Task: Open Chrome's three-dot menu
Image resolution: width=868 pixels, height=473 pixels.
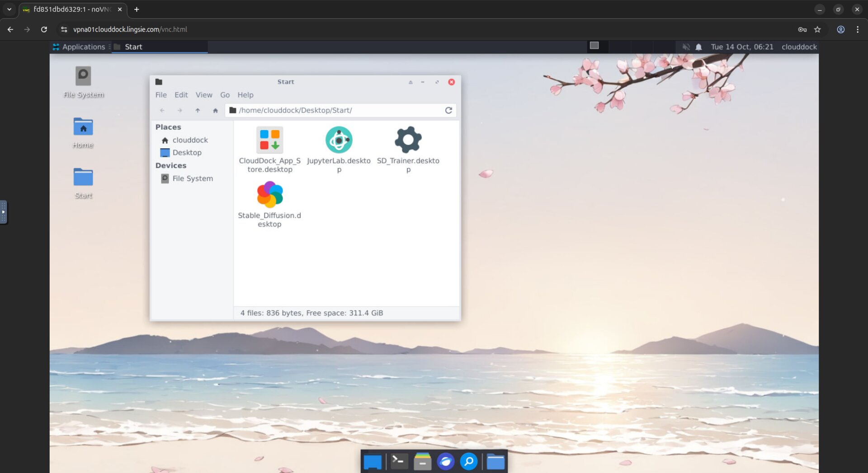Action: tap(858, 29)
